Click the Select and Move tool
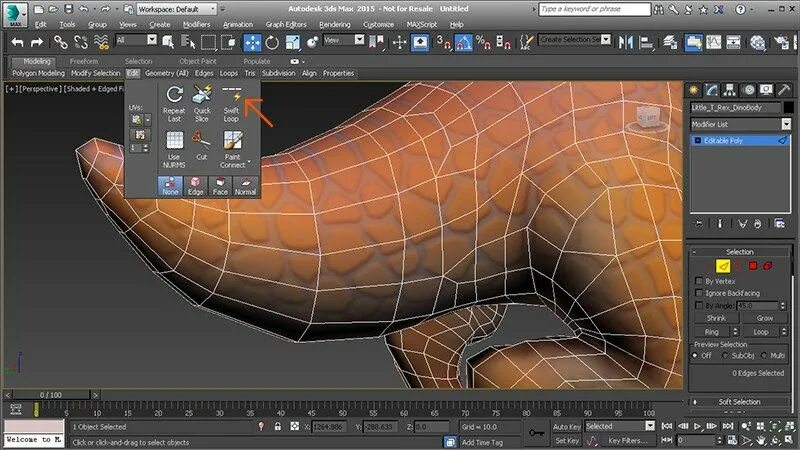Viewport: 800px width, 450px height. click(252, 42)
